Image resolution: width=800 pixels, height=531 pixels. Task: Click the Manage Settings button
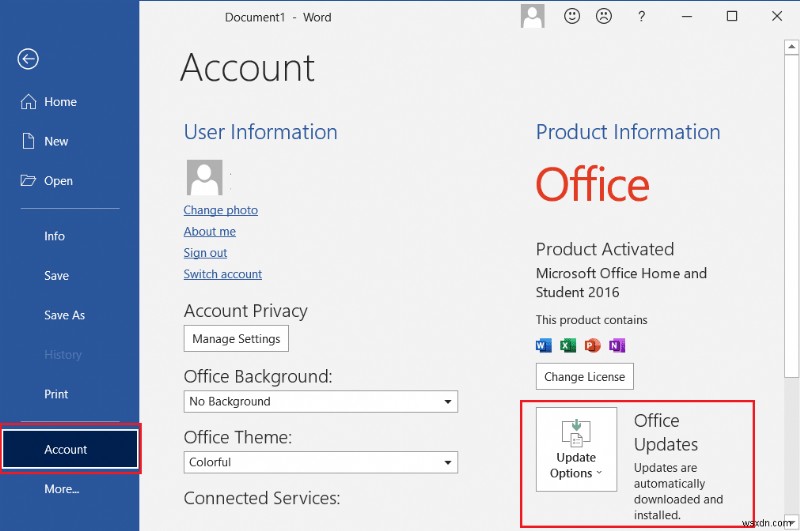coord(236,339)
